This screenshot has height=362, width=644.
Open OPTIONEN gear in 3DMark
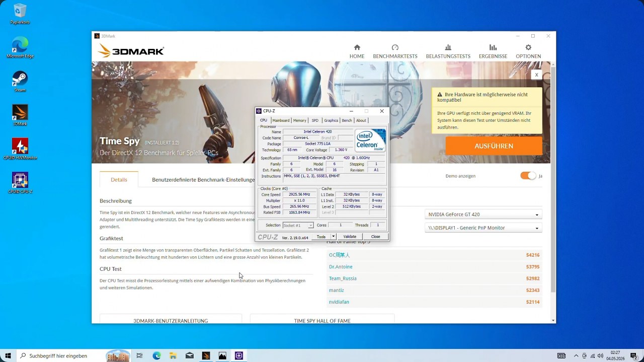click(528, 51)
